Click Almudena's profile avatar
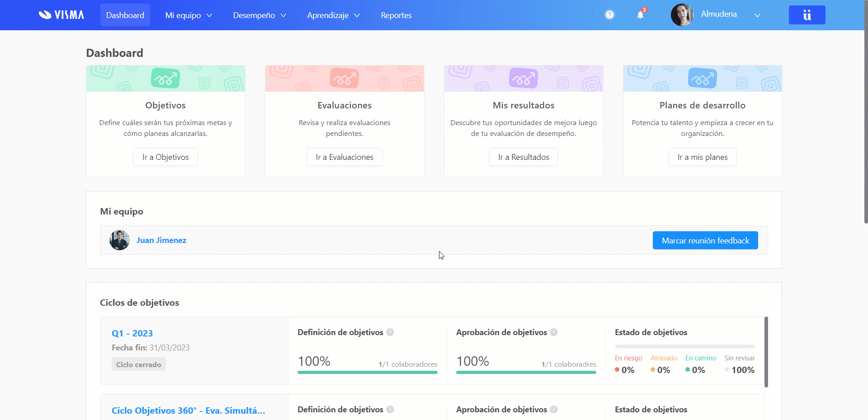The height and width of the screenshot is (420, 868). pos(682,15)
